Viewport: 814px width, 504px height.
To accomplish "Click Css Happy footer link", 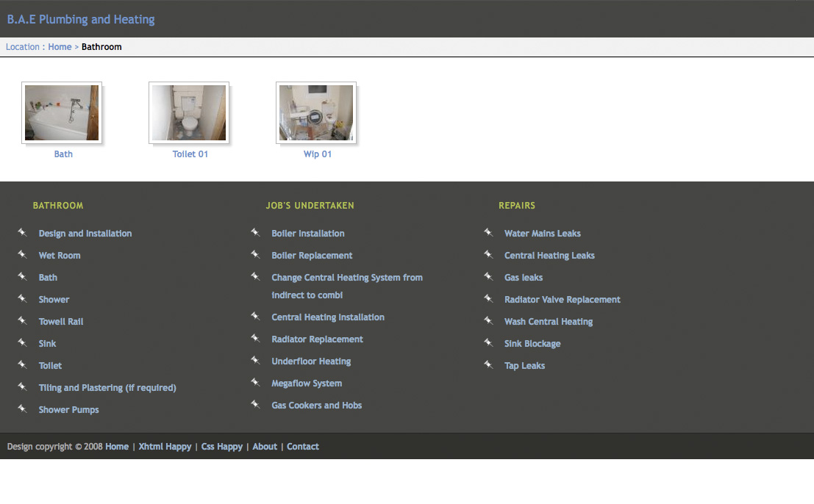I will tap(221, 447).
